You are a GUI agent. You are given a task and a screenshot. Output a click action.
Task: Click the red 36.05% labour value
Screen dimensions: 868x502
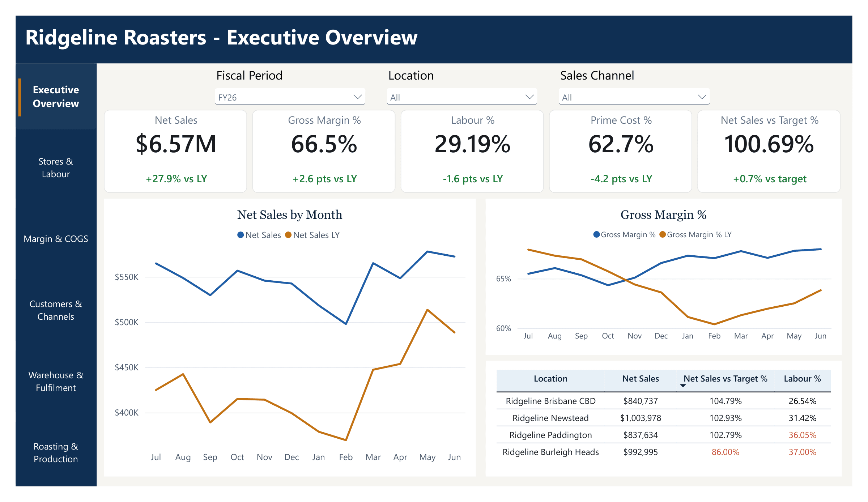(802, 435)
